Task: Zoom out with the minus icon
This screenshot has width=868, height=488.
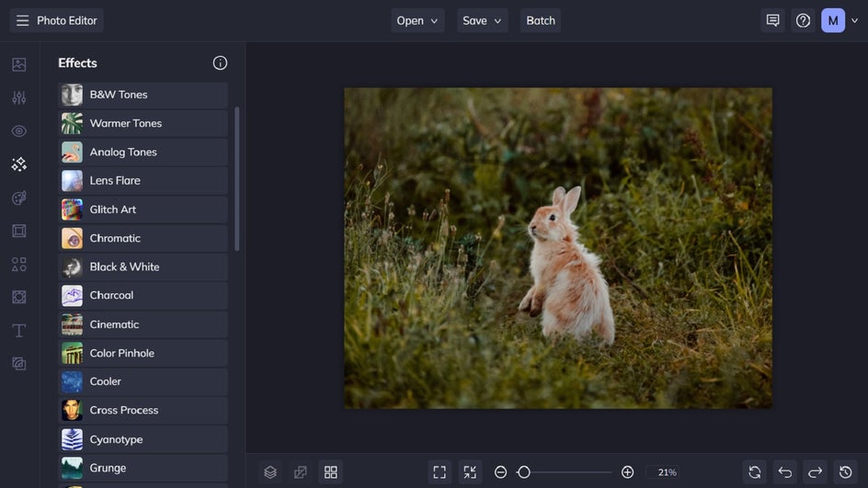Action: click(x=500, y=472)
